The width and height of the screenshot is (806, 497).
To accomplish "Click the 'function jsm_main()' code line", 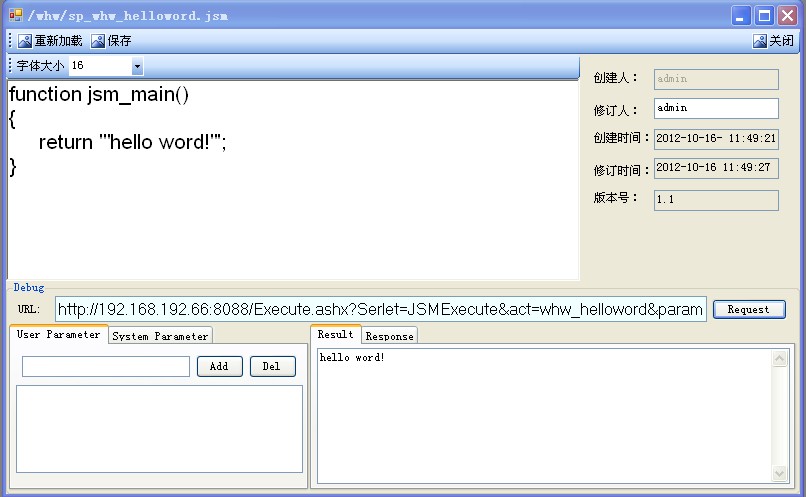I will 99,94.
